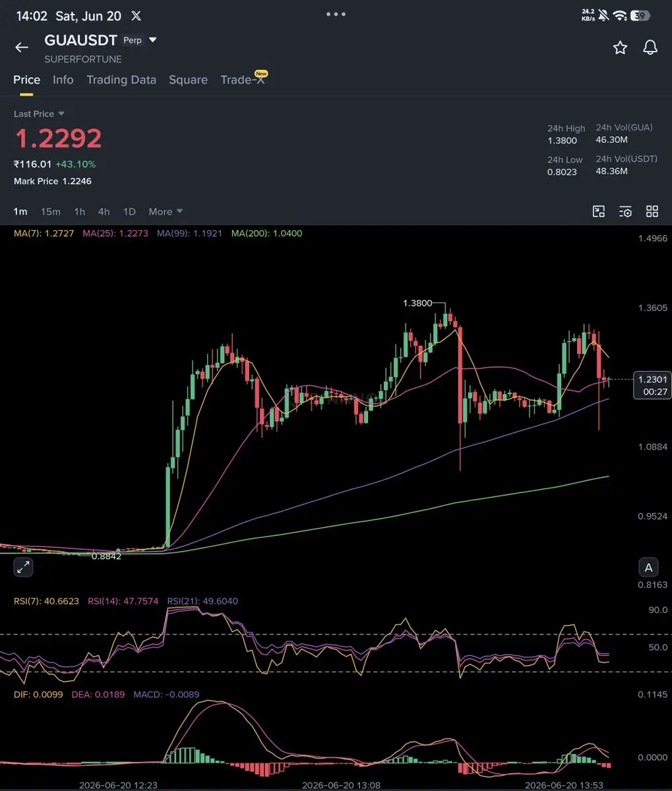Tap the Perp contract type badge
Image resolution: width=672 pixels, height=791 pixels.
click(x=133, y=40)
